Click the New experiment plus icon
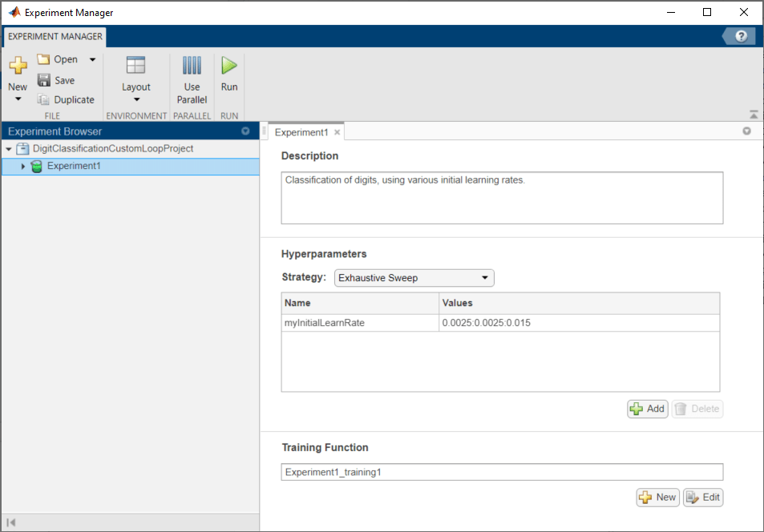 pos(18,65)
